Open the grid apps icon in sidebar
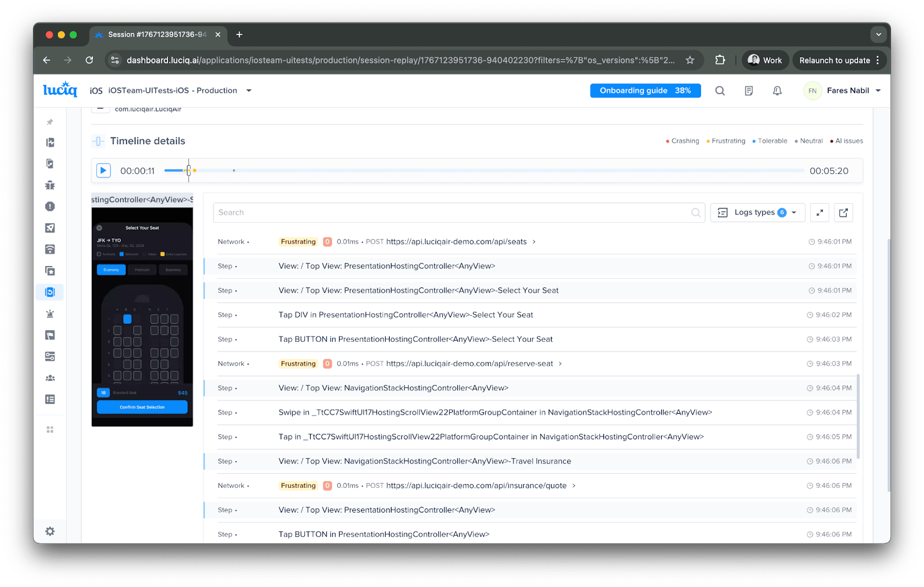This screenshot has width=924, height=587. (50, 429)
